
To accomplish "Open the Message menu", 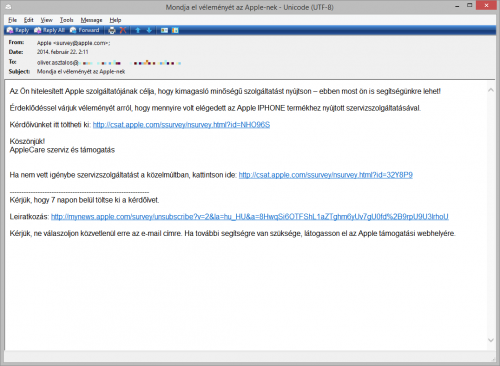I will click(x=91, y=20).
